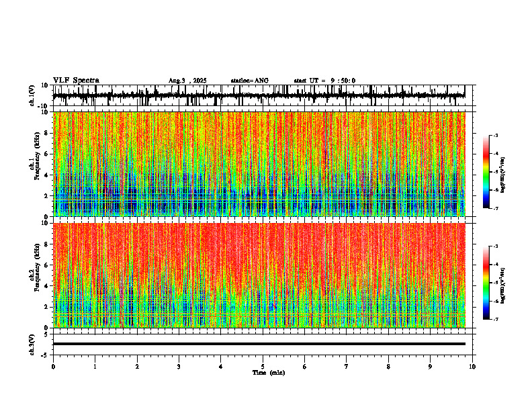This screenshot has width=532, height=411.
Task: Click time axis tick label "1"
Action: tap(95, 367)
